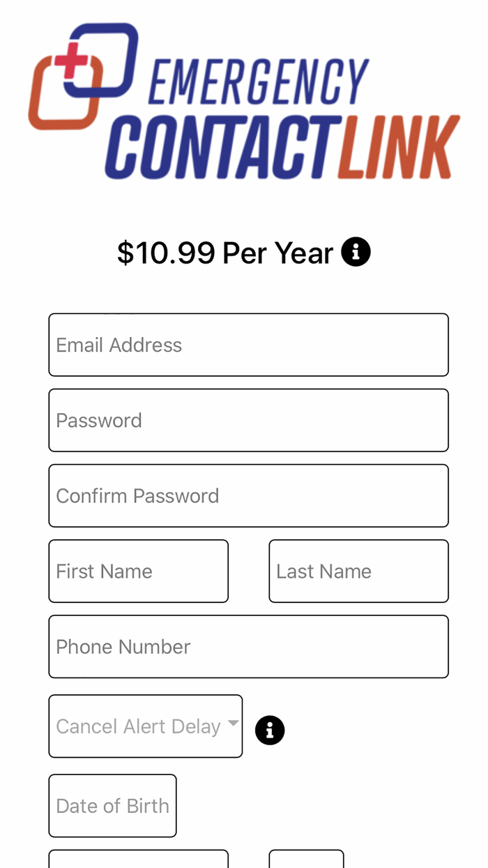Select the Phone Number field
The image size is (488, 868).
pyautogui.click(x=248, y=645)
